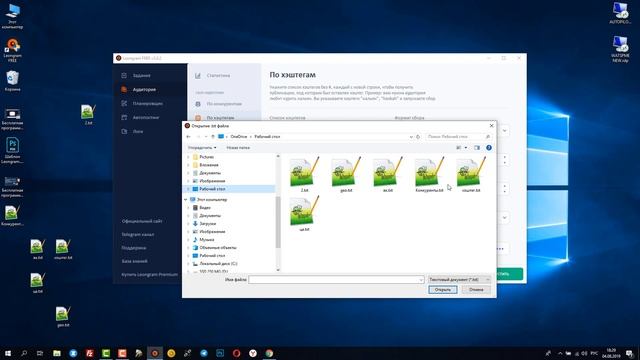Collapse the Этот компьютер tree node
640x360 pixels.
[x=186, y=200]
